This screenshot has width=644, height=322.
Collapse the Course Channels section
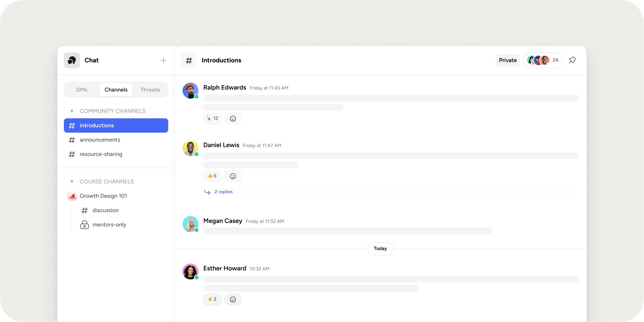72,181
